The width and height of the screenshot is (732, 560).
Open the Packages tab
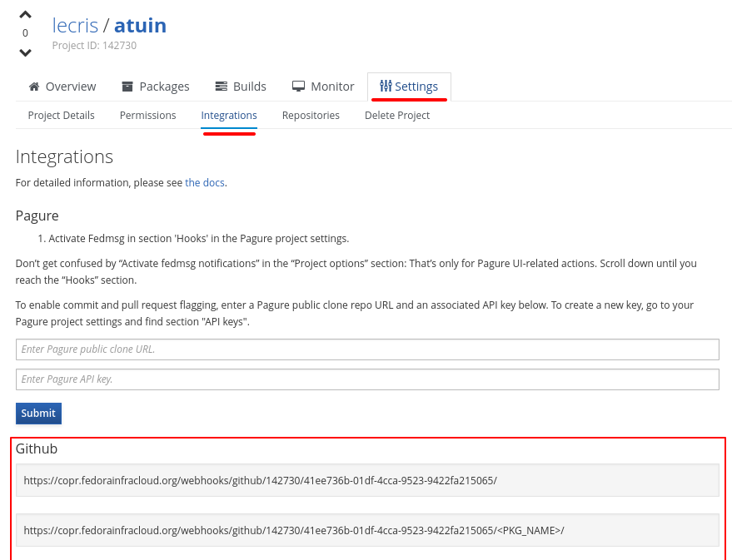156,87
